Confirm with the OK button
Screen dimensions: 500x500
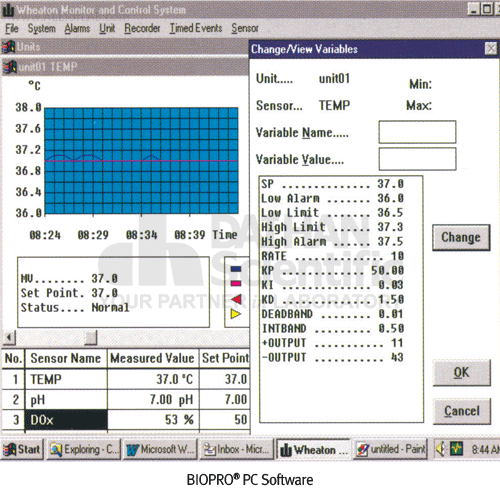(462, 372)
